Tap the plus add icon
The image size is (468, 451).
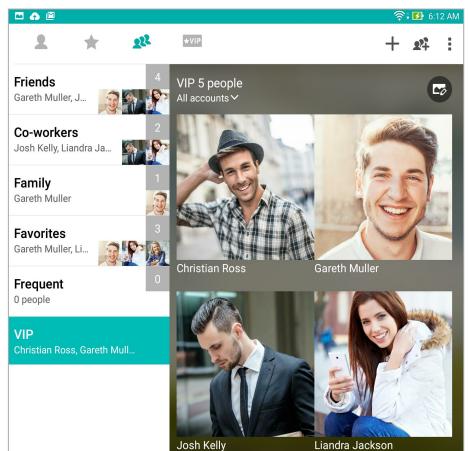coord(392,44)
